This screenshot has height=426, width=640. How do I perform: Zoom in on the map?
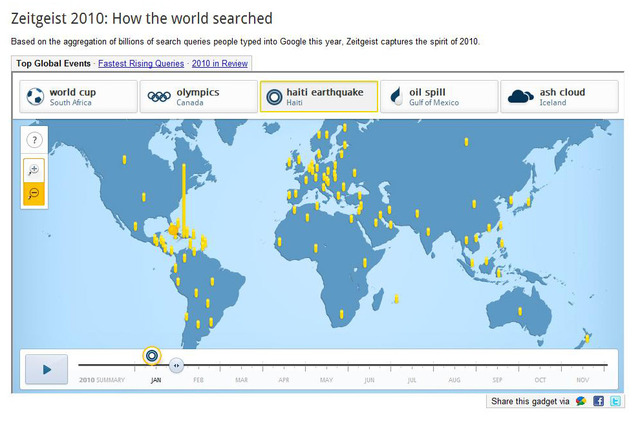(x=33, y=170)
